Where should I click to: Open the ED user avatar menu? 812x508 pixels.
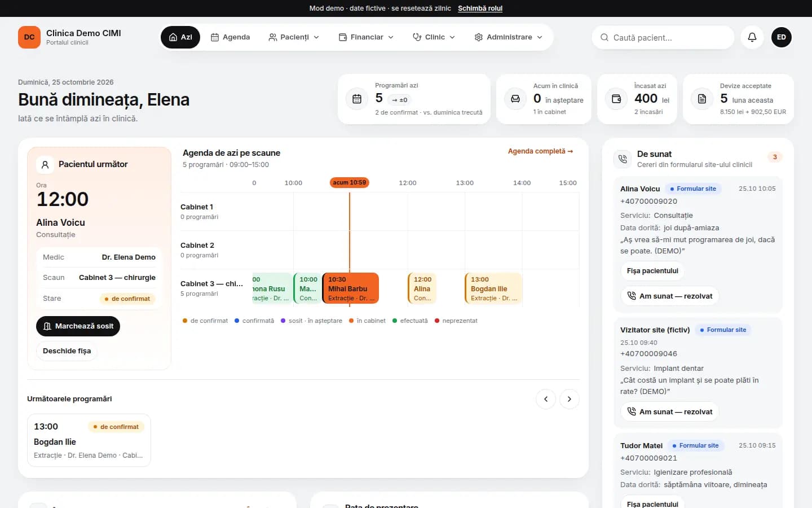click(x=782, y=37)
